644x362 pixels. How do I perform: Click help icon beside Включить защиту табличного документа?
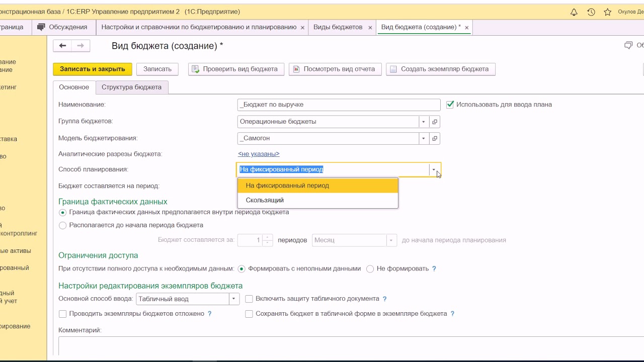click(385, 299)
